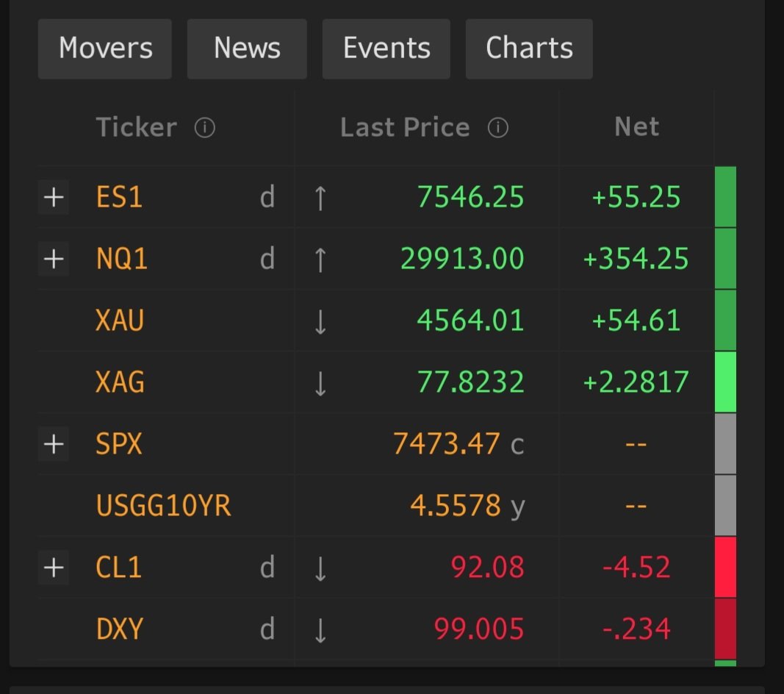The height and width of the screenshot is (694, 784).
Task: Click the SPX last price 7473.47
Action: point(447,444)
